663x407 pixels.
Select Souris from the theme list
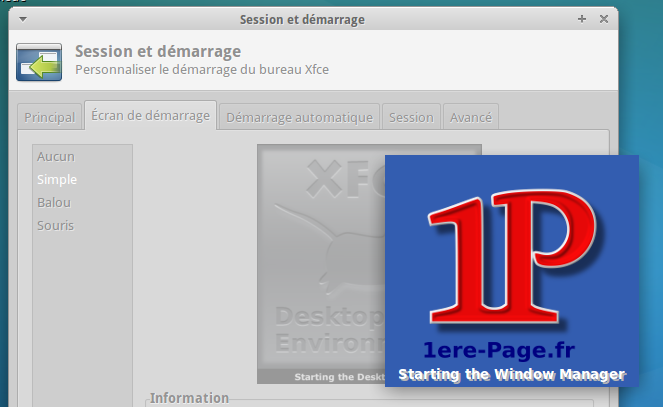pos(56,225)
